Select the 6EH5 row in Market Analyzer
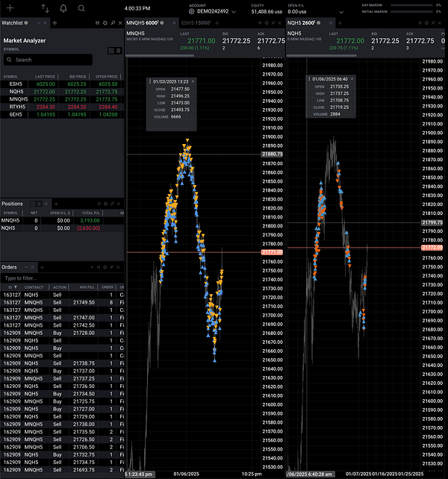Screen dimensions: 448x479 click(x=62, y=115)
